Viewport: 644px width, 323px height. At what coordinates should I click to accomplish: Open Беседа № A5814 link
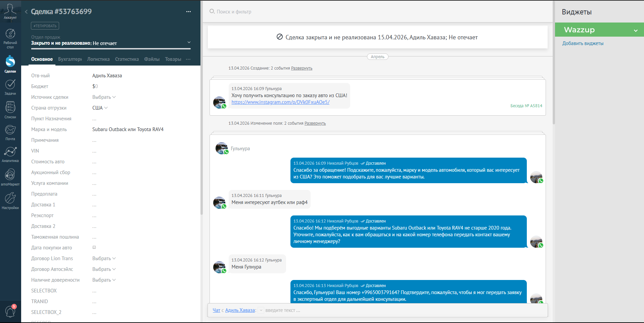(526, 106)
